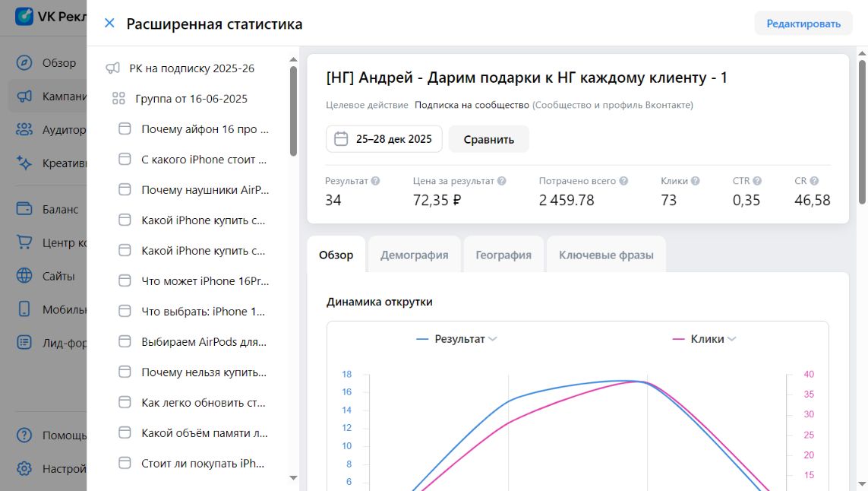Switch to the Обзор tab
The height and width of the screenshot is (491, 868).
click(336, 255)
